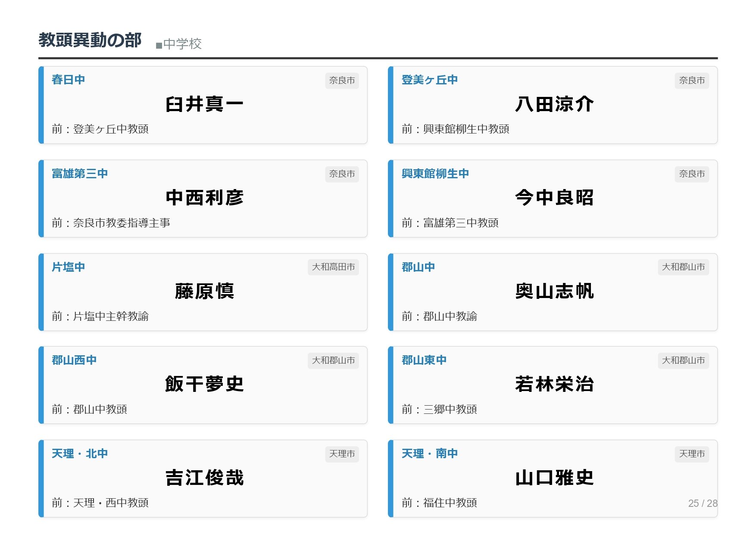Click the 富雄第三中 school heading
Image resolution: width=756 pixels, height=534 pixels.
pos(80,174)
